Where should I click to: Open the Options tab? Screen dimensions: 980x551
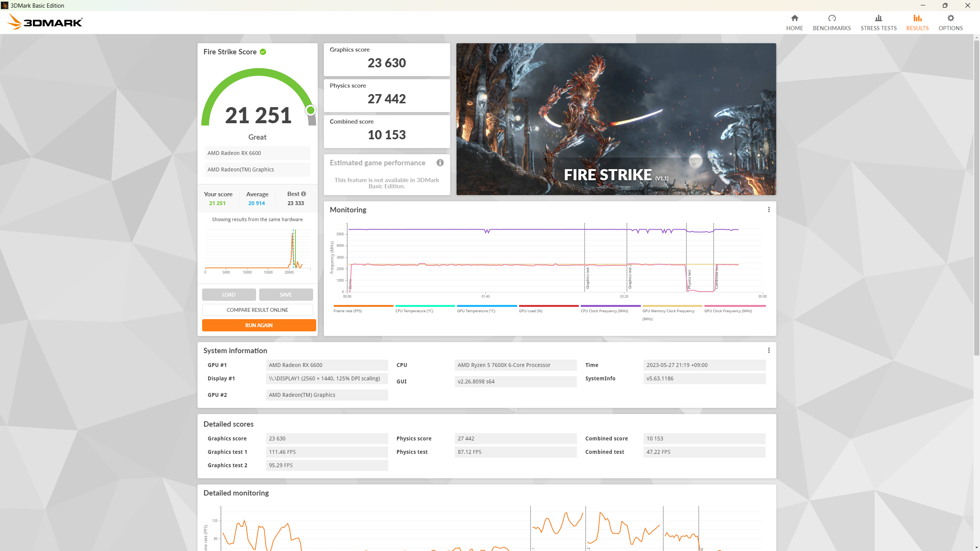pyautogui.click(x=950, y=23)
